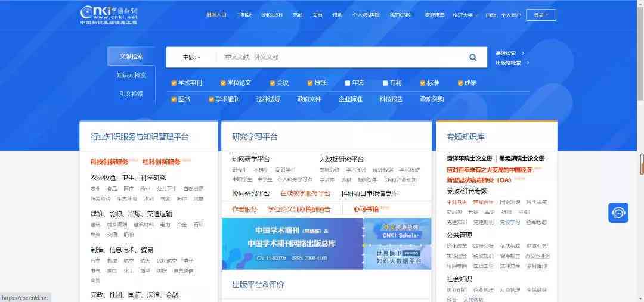Click 建筑、能源、冶炼、交通运输 heading
This screenshot has height=302, width=644.
(x=131, y=214)
